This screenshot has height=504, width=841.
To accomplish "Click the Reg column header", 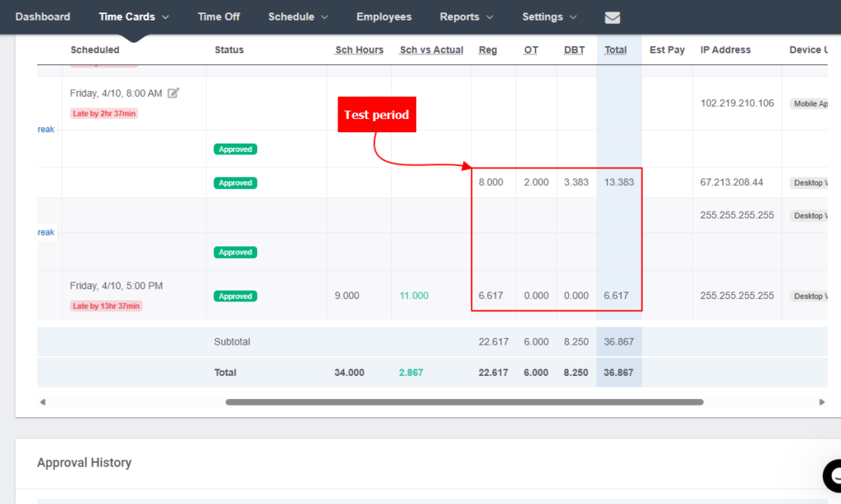I will 488,50.
